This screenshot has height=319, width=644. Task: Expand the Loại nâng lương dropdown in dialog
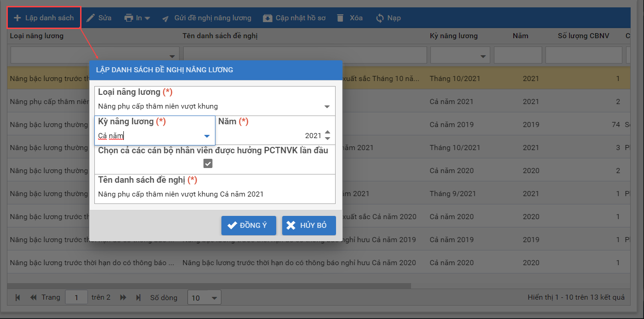[327, 107]
